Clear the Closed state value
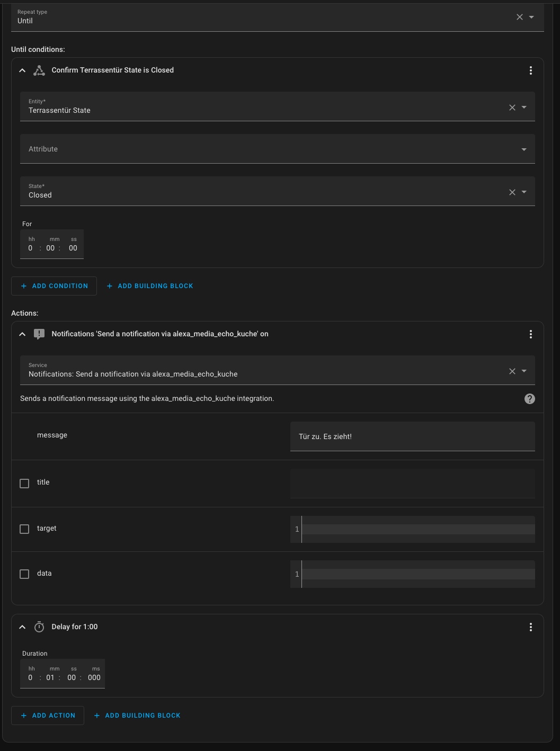 (512, 192)
